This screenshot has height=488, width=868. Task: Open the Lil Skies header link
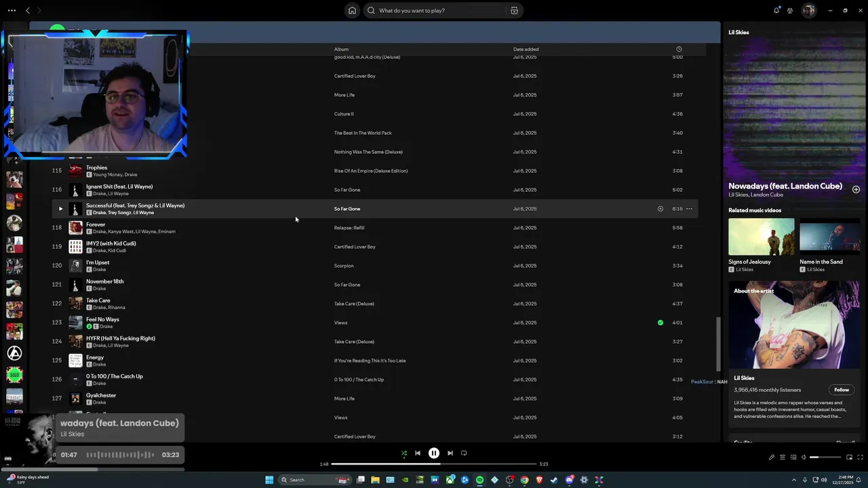tap(738, 33)
